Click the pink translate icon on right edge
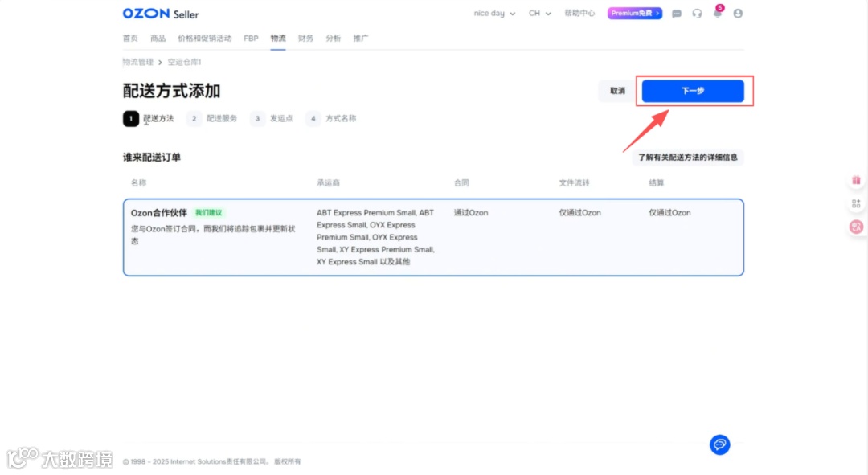 point(856,227)
